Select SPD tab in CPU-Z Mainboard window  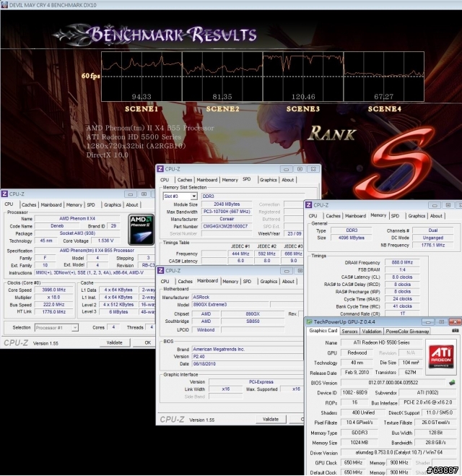click(x=247, y=282)
